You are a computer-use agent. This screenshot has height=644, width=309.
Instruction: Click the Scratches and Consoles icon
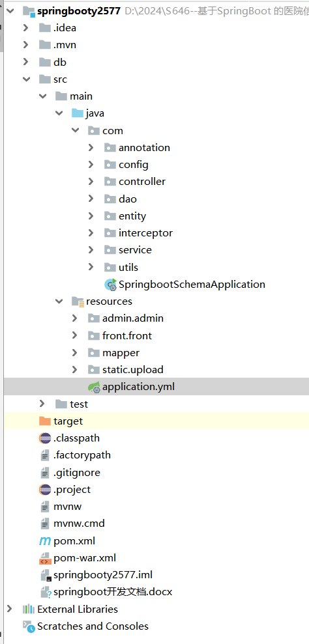click(29, 626)
